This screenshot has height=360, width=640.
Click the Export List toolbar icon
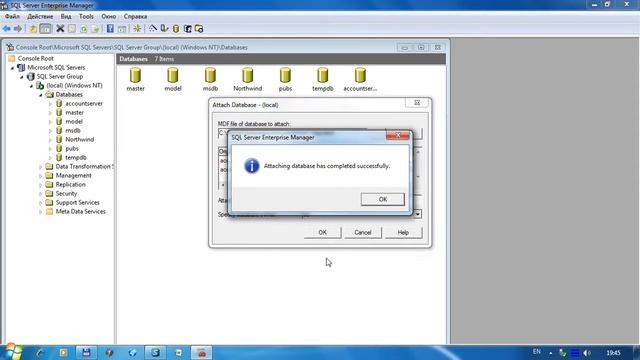pos(96,29)
